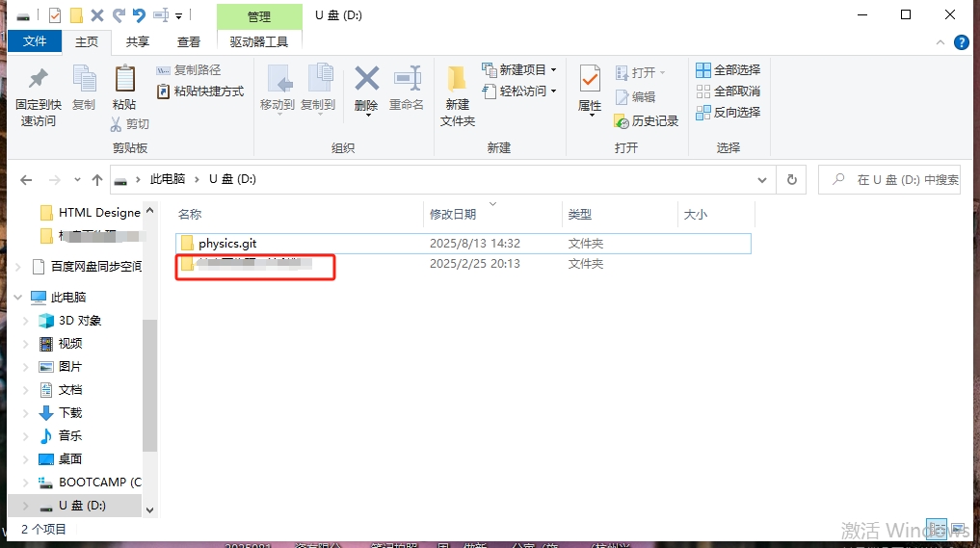Open the 文件 file menu

(x=35, y=41)
